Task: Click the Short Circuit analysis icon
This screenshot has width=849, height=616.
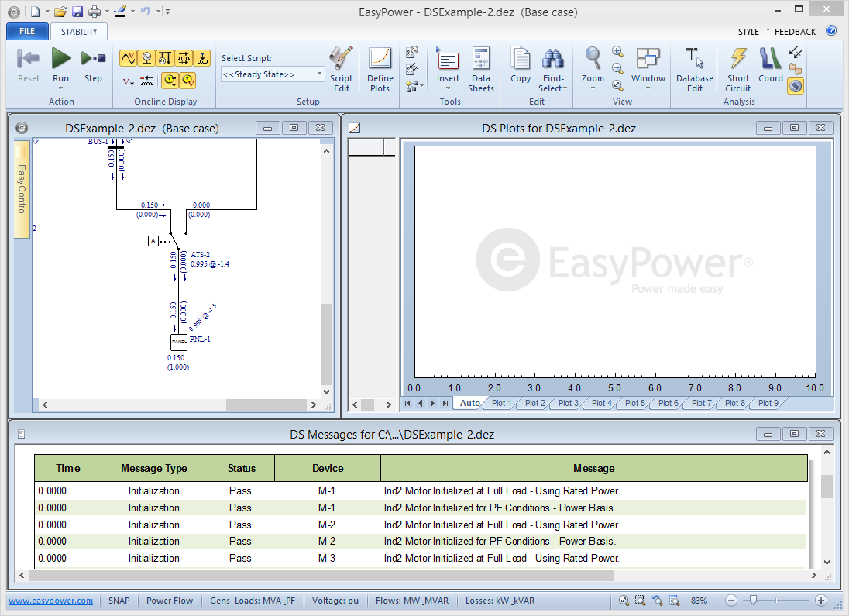Action: click(738, 69)
